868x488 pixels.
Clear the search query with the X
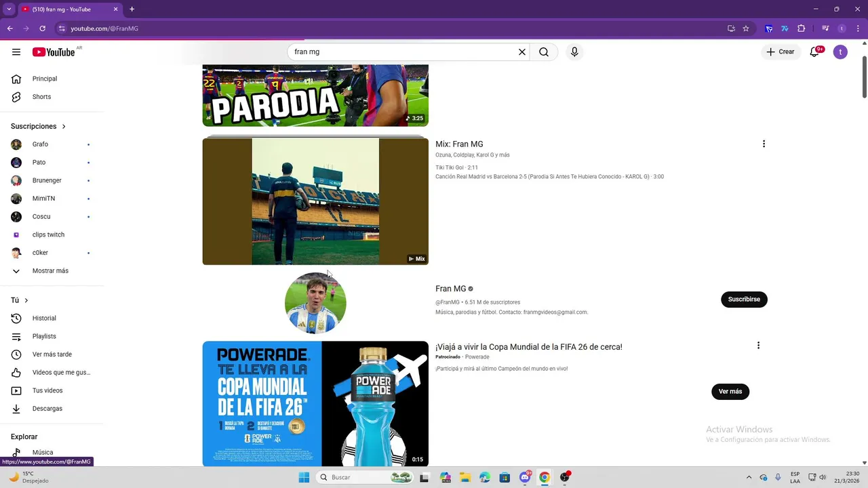click(522, 52)
